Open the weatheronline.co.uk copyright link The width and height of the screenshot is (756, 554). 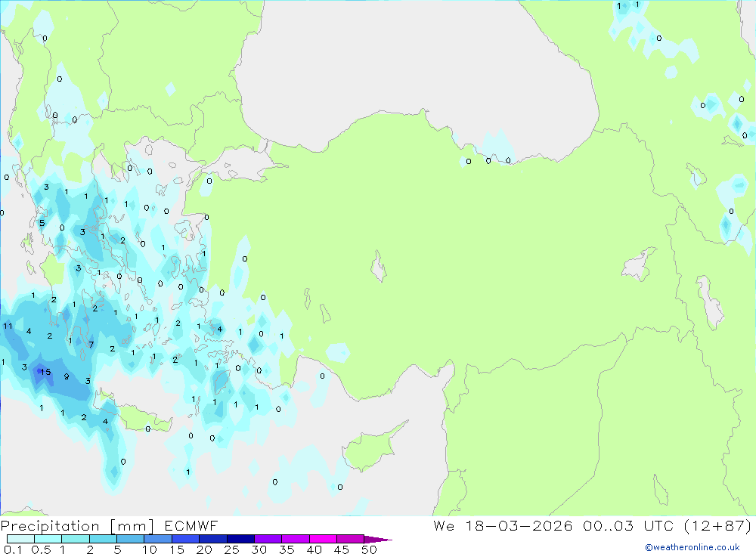click(x=692, y=547)
